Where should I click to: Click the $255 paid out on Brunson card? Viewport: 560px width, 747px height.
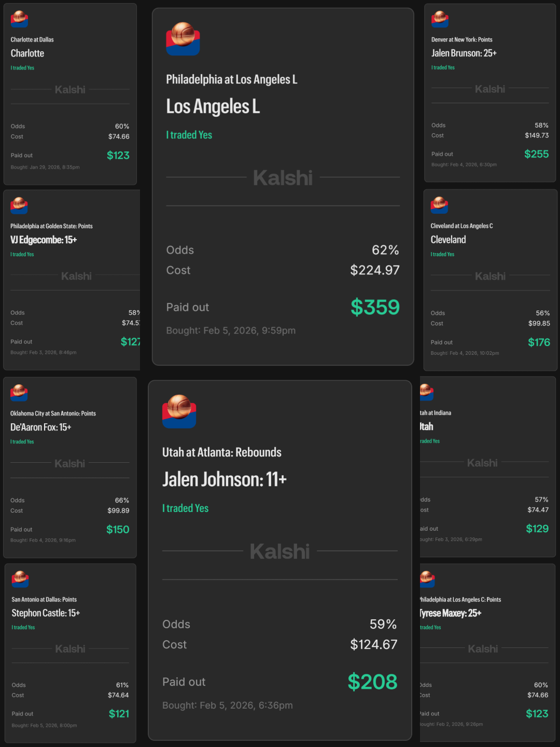(x=536, y=154)
